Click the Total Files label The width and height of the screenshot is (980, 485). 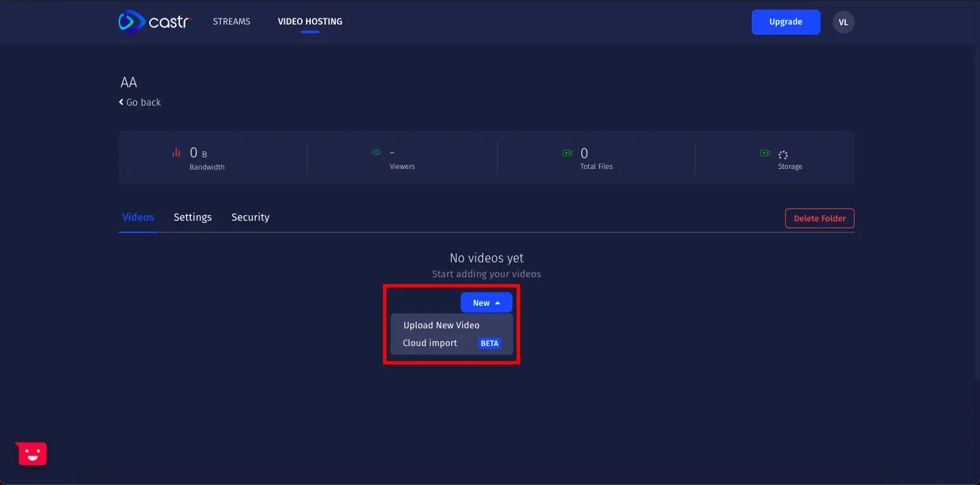click(x=596, y=167)
